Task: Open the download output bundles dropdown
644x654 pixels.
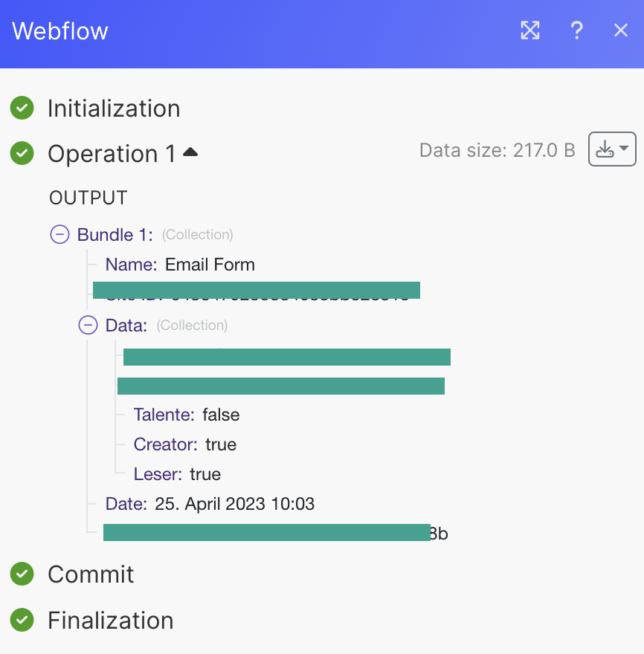Action: click(x=612, y=149)
